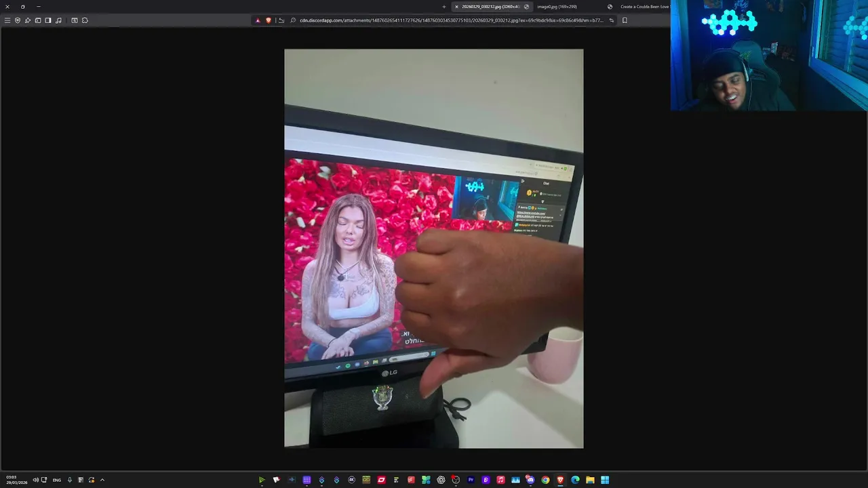The height and width of the screenshot is (488, 868).
Task: Click the shield-shaped VPN icon beside the hamburger menu
Action: [x=18, y=20]
